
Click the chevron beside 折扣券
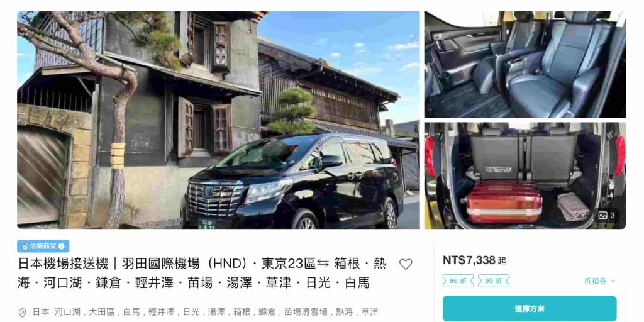click(613, 281)
